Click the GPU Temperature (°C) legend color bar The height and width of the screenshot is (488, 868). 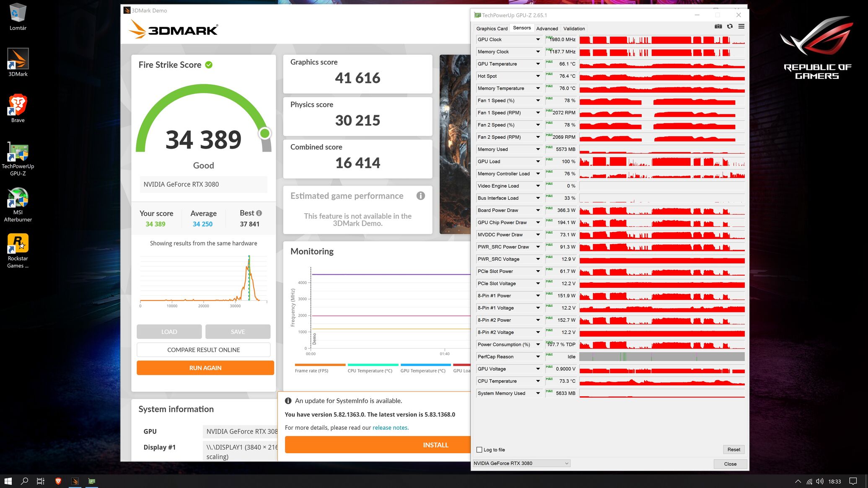pos(426,365)
